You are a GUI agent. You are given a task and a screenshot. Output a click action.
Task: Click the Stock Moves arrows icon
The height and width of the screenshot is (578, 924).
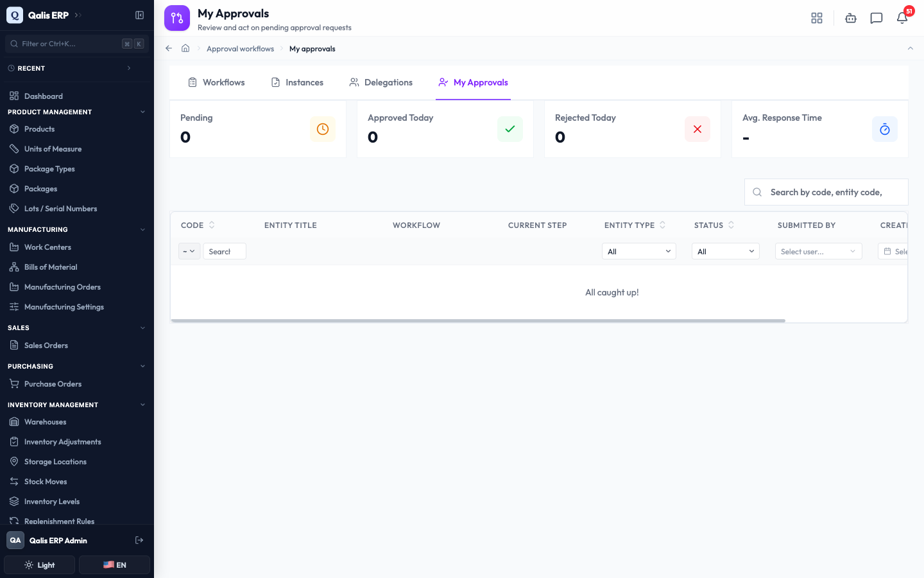14,482
